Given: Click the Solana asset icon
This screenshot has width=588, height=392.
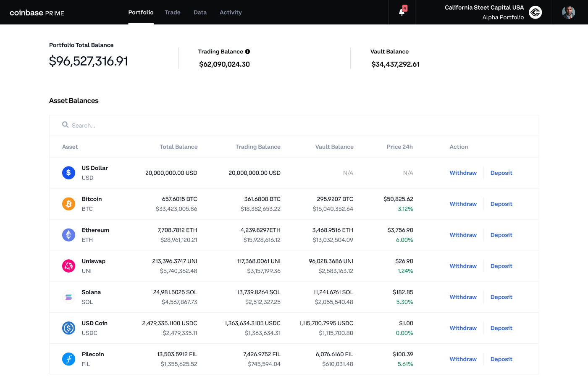Looking at the screenshot, I should click(68, 297).
